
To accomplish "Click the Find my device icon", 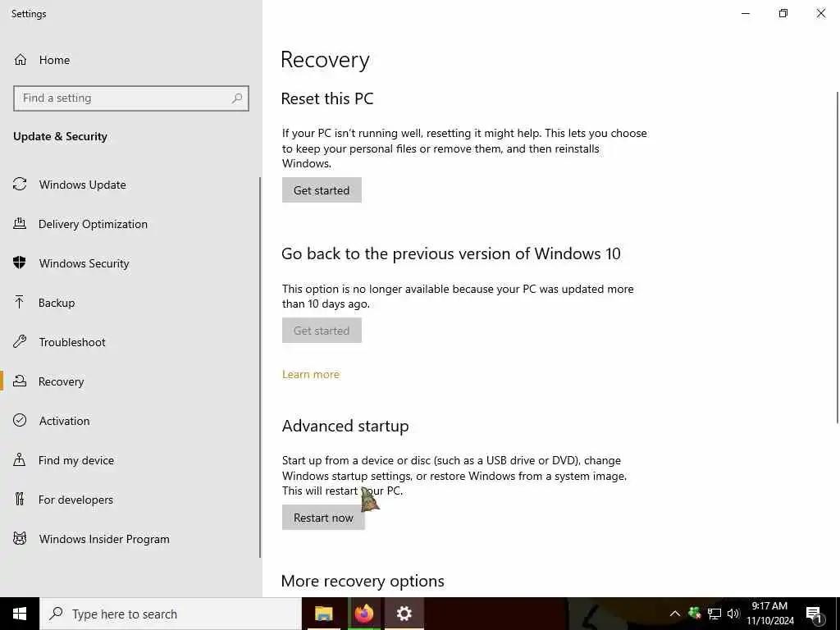I will [x=20, y=459].
